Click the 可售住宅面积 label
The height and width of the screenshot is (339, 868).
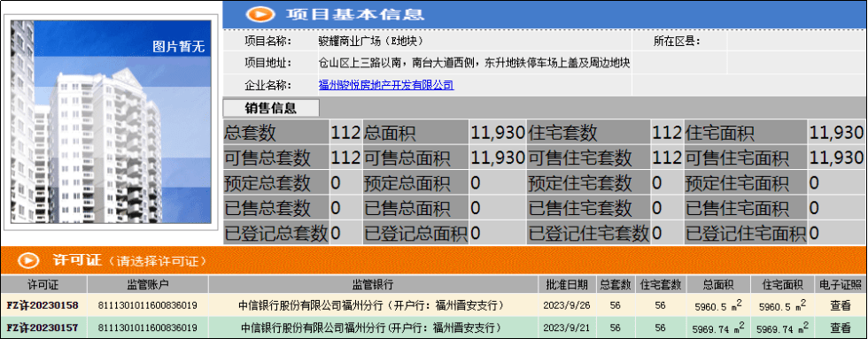pos(737,158)
